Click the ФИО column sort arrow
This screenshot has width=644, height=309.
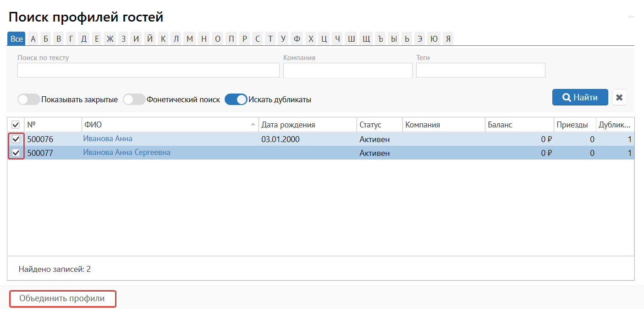tap(253, 125)
